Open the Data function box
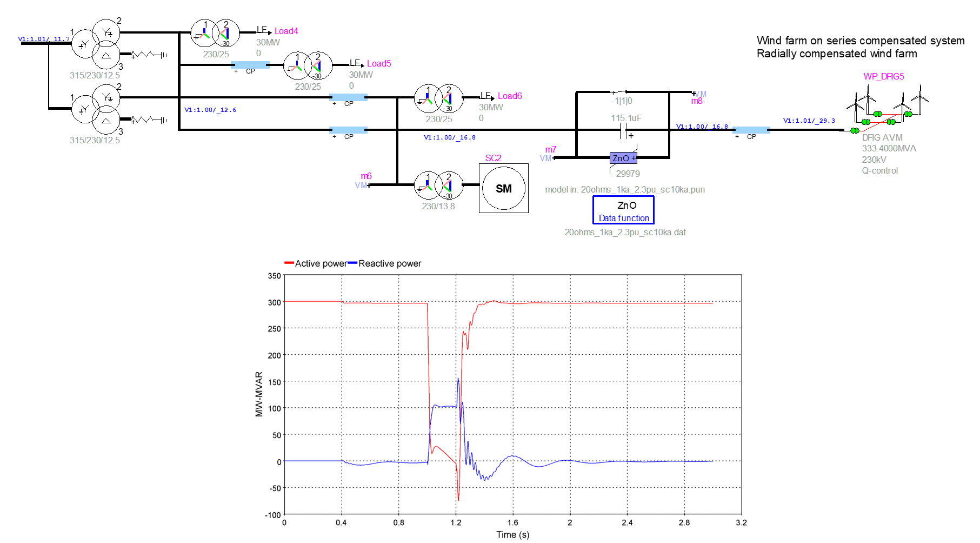Screen dimensions: 980x543 pos(623,210)
